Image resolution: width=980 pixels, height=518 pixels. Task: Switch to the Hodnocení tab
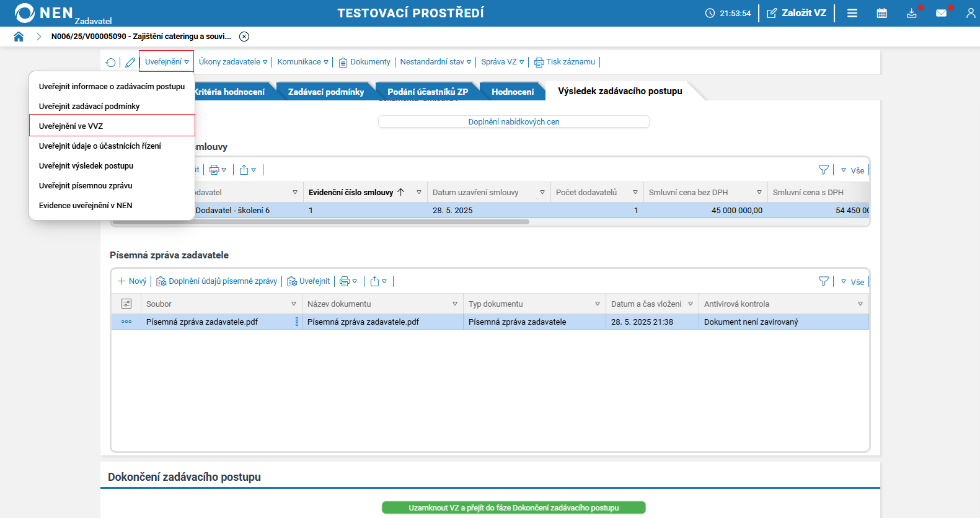pos(513,92)
